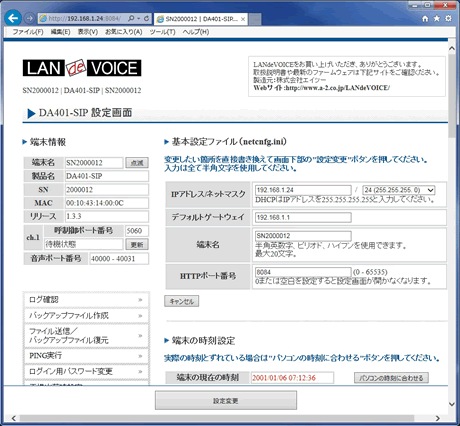Click the 端末の現在の時刻 value field
460x426 pixels.
coord(292,378)
